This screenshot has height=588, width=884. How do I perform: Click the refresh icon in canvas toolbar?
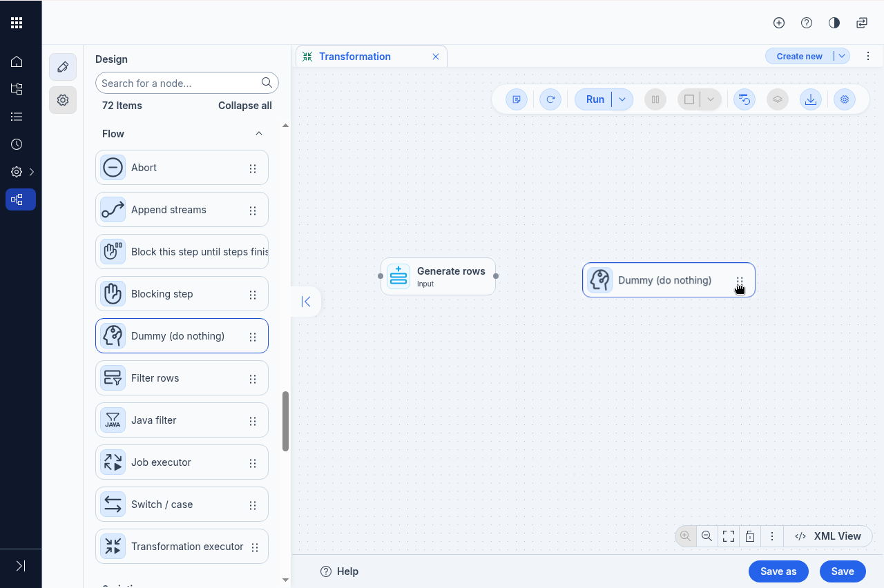550,99
